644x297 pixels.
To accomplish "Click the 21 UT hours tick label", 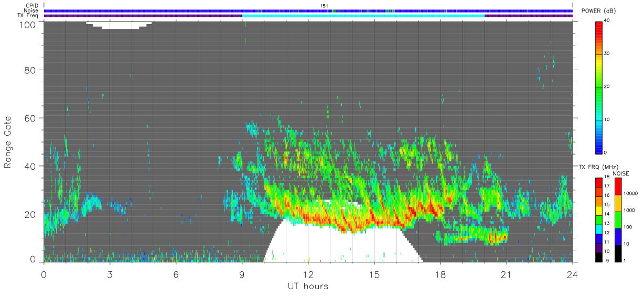I will tap(507, 274).
